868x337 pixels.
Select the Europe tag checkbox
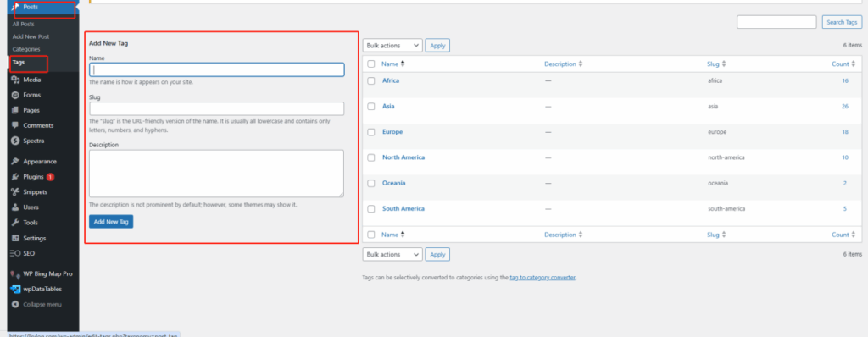pos(371,132)
